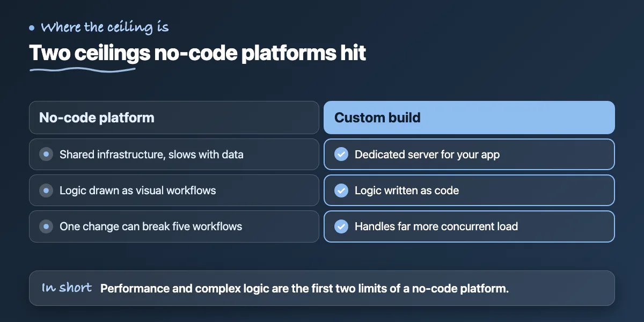This screenshot has height=322, width=644.
Task: Select the Custom build column header
Action: (469, 118)
